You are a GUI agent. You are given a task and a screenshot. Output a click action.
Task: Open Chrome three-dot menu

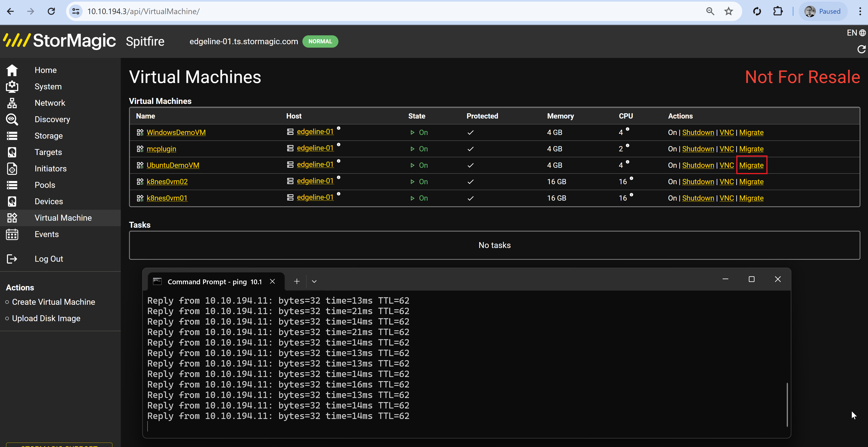860,11
